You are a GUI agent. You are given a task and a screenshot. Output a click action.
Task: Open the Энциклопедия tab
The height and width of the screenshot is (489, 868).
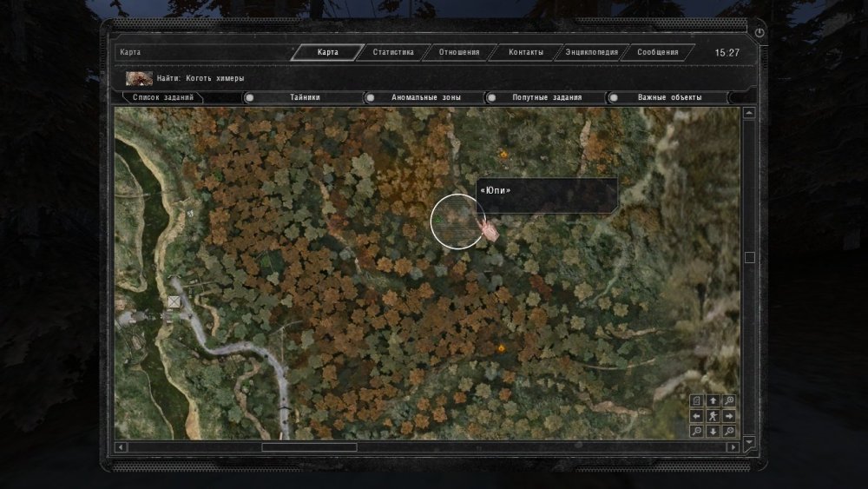pos(591,52)
